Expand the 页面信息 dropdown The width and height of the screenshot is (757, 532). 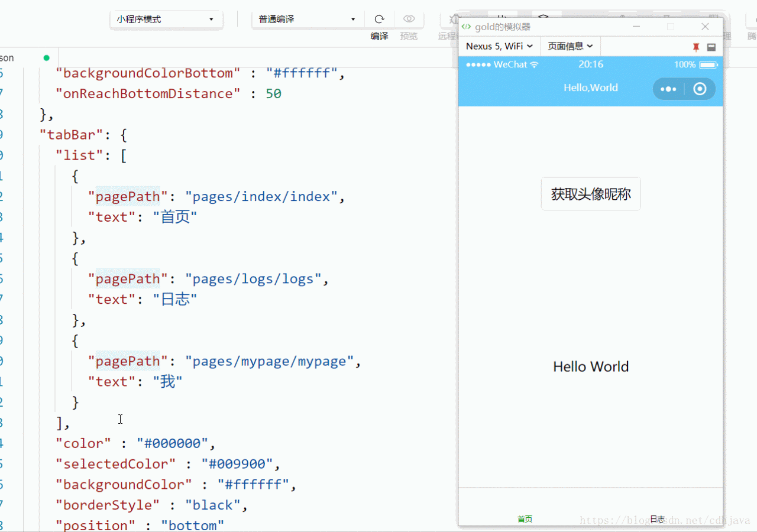coord(570,46)
